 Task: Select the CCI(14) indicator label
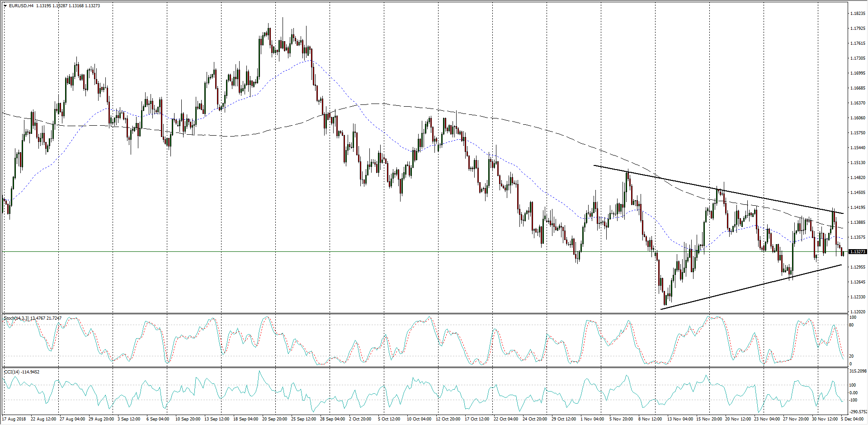13,372
